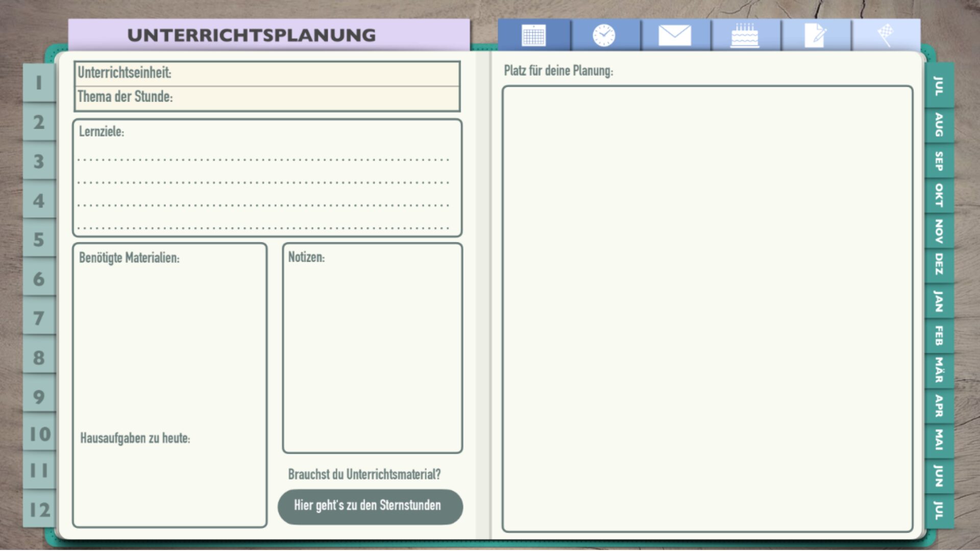Select the DEZ month tab
The width and height of the screenshot is (980, 551).
(x=939, y=264)
